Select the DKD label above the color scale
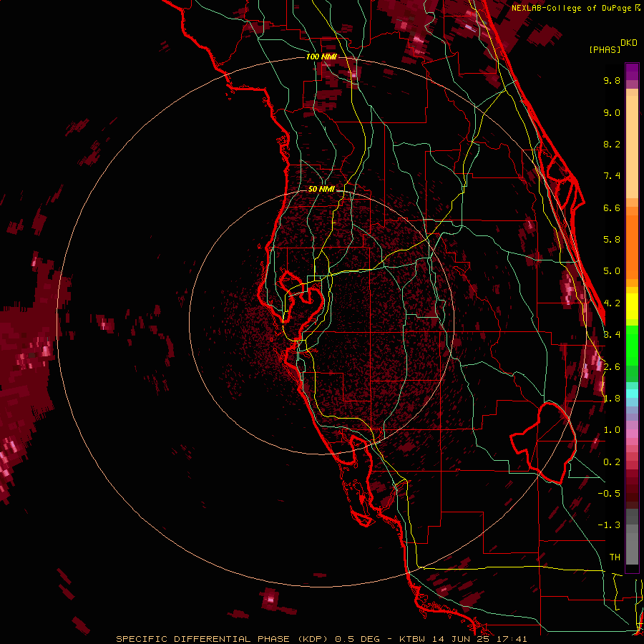644x644 pixels. click(629, 43)
